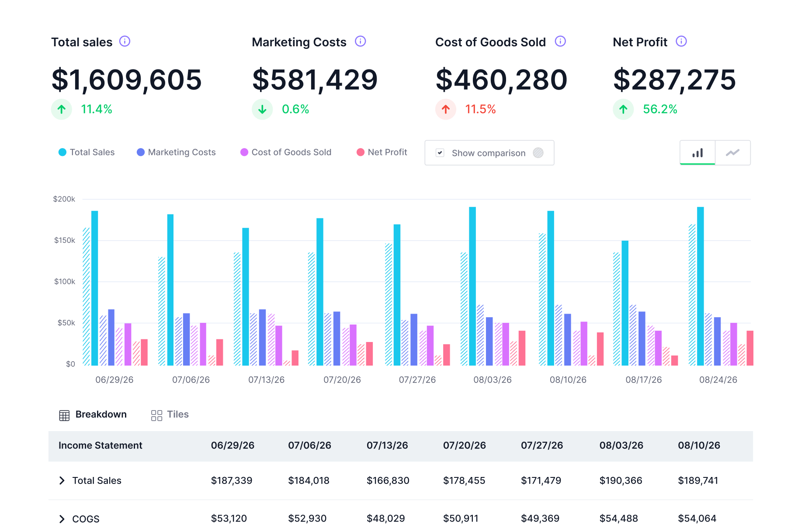Click the $460,280 COGS figure

click(501, 80)
